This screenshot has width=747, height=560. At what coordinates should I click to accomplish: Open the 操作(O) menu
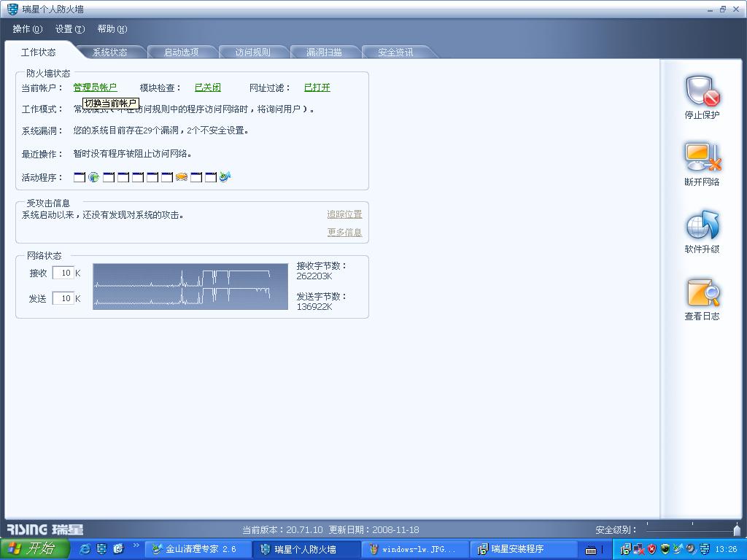click(x=28, y=29)
